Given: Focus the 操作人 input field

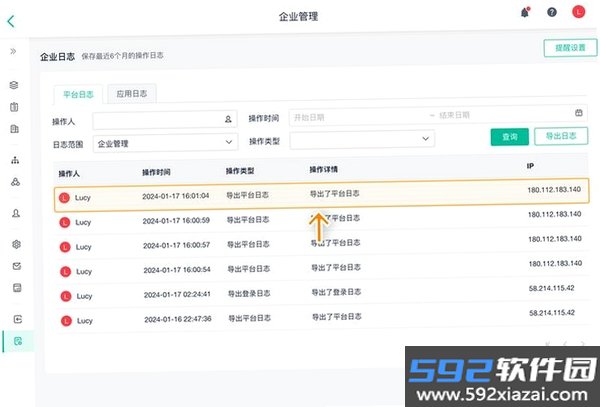Looking at the screenshot, I should [x=165, y=120].
